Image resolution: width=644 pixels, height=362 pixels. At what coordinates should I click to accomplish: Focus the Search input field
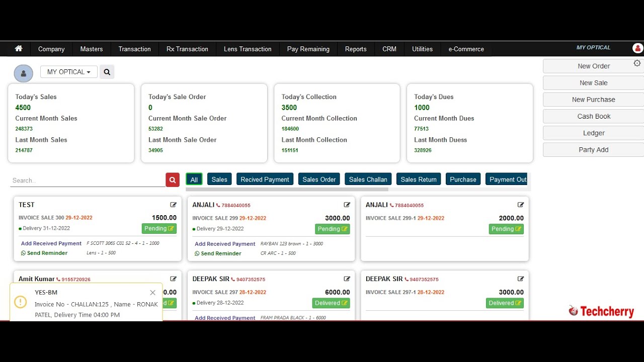[88, 180]
